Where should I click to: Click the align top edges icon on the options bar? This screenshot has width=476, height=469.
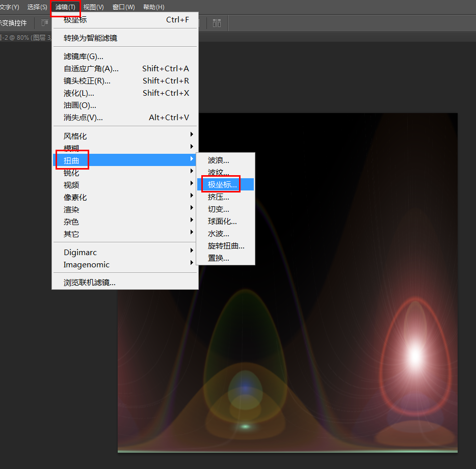[x=44, y=22]
